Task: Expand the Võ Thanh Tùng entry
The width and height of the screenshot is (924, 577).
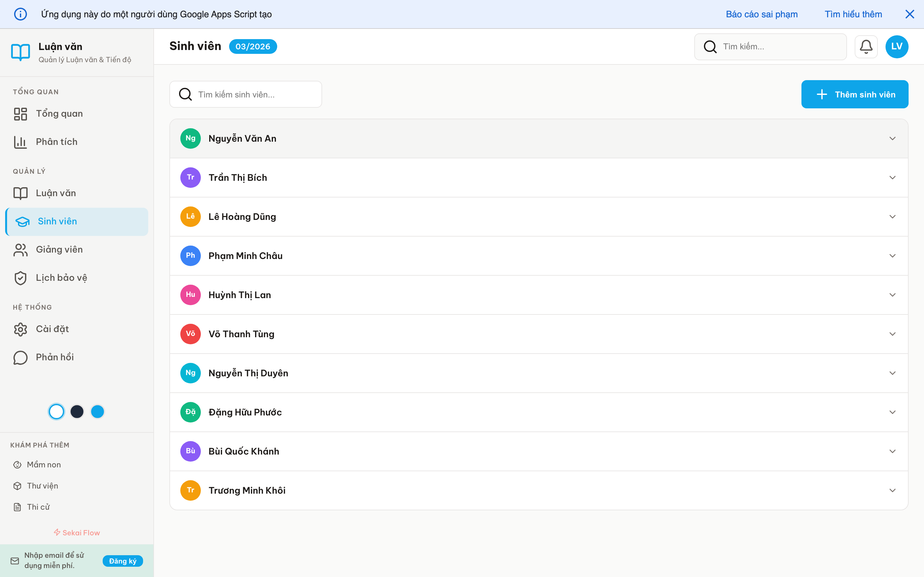Action: 892,334
